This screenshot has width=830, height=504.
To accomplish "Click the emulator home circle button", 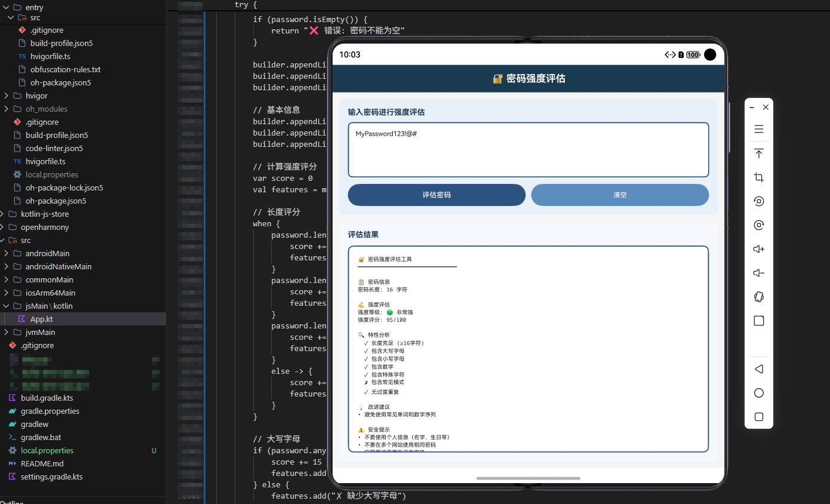I will pyautogui.click(x=759, y=393).
